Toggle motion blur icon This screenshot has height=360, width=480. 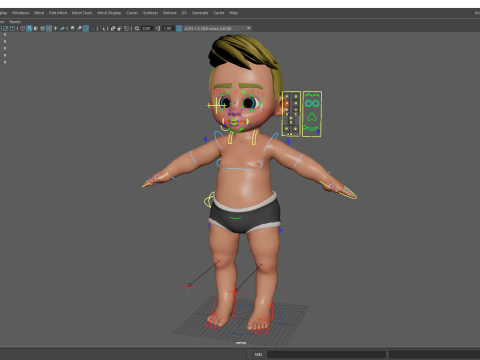point(79,28)
